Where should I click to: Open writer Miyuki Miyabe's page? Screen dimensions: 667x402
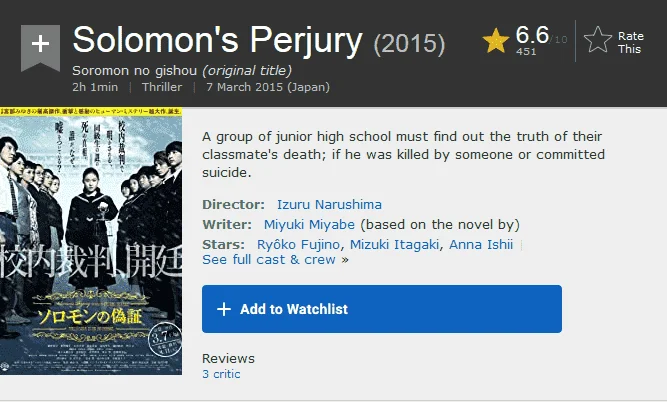tap(309, 225)
